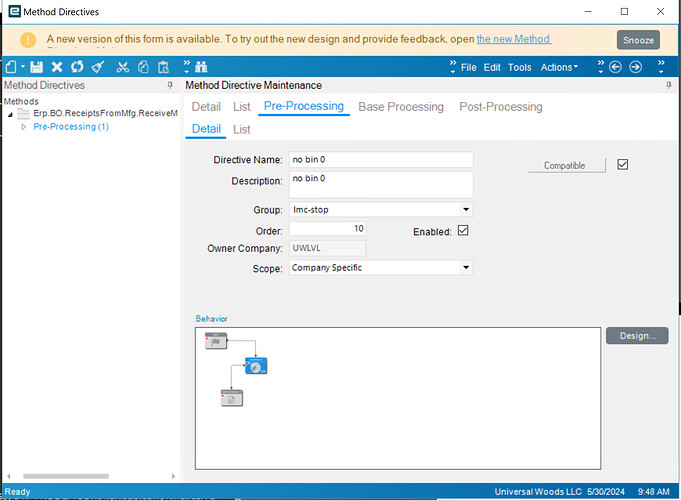Click the Forward arrow navigation icon
The width and height of the screenshot is (681, 500).
click(x=635, y=67)
